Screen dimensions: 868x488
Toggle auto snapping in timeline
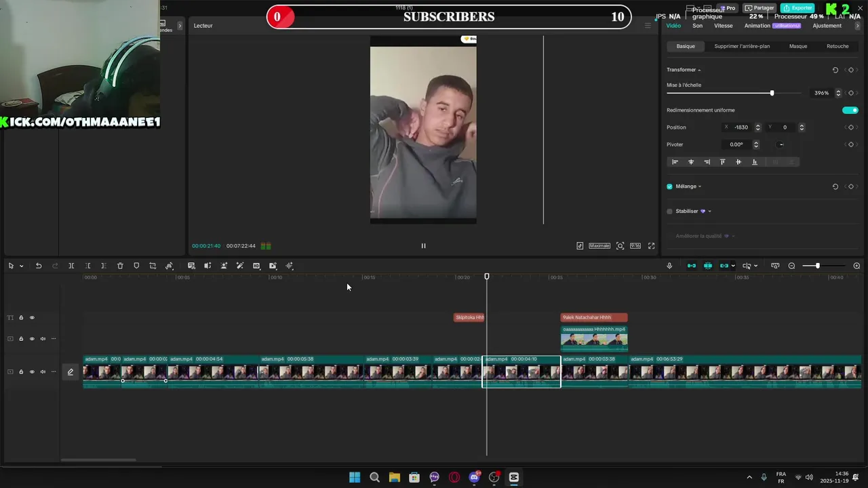708,266
